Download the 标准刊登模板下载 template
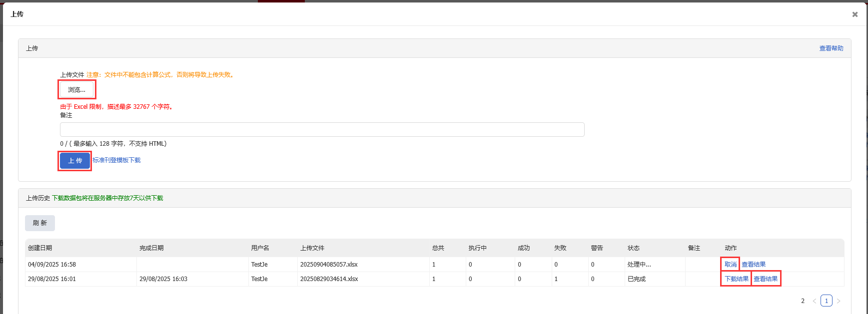The height and width of the screenshot is (314, 868). (x=116, y=160)
